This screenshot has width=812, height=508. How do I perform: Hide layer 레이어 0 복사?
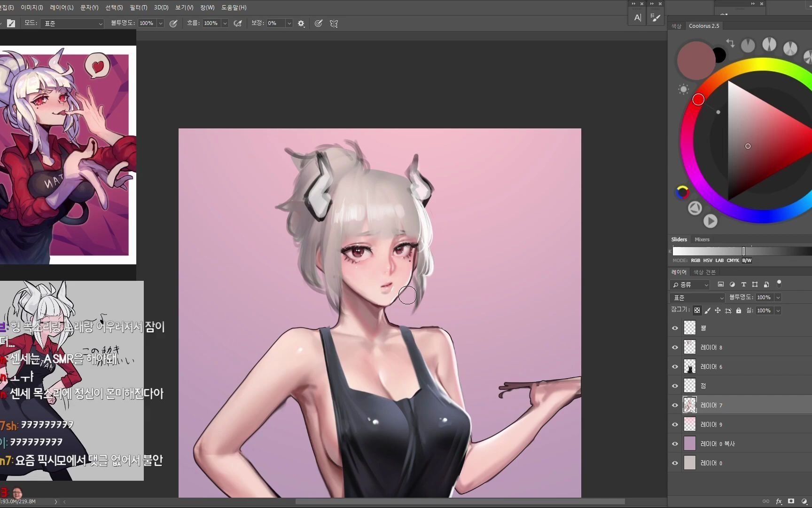coord(675,444)
